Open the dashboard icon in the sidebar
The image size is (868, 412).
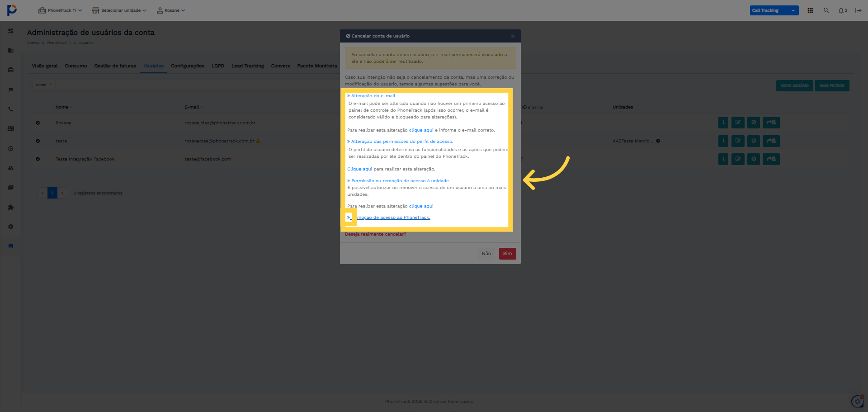[11, 31]
